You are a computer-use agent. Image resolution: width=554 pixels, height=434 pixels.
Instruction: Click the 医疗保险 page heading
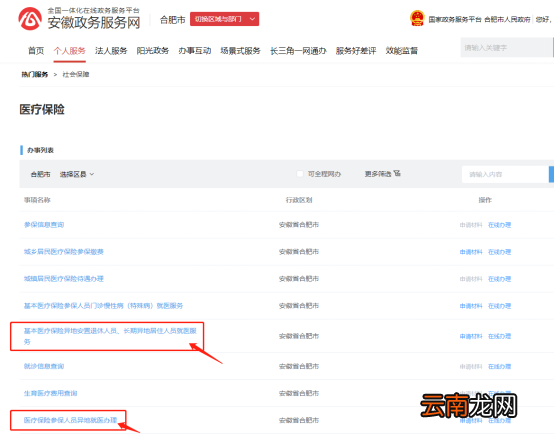tap(42, 109)
